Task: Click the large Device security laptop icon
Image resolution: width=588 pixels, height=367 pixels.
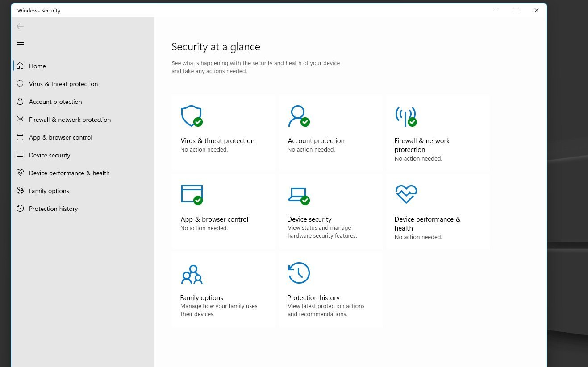Action: (x=299, y=195)
